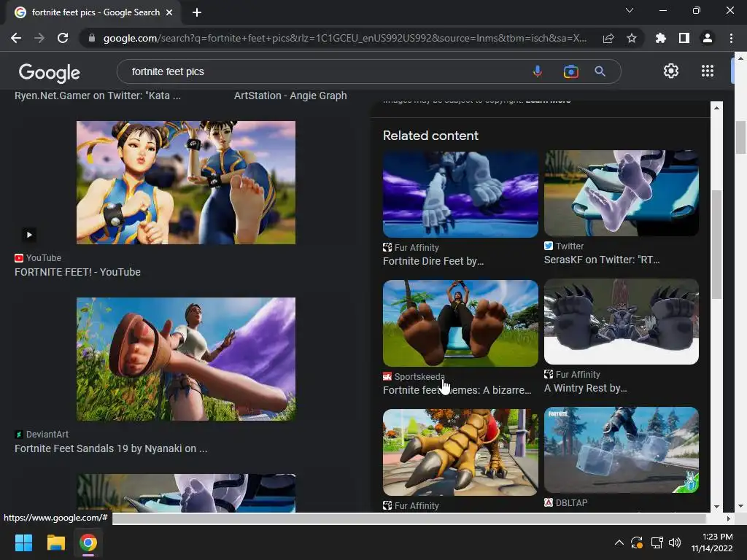Show hidden system tray icons

619,542
